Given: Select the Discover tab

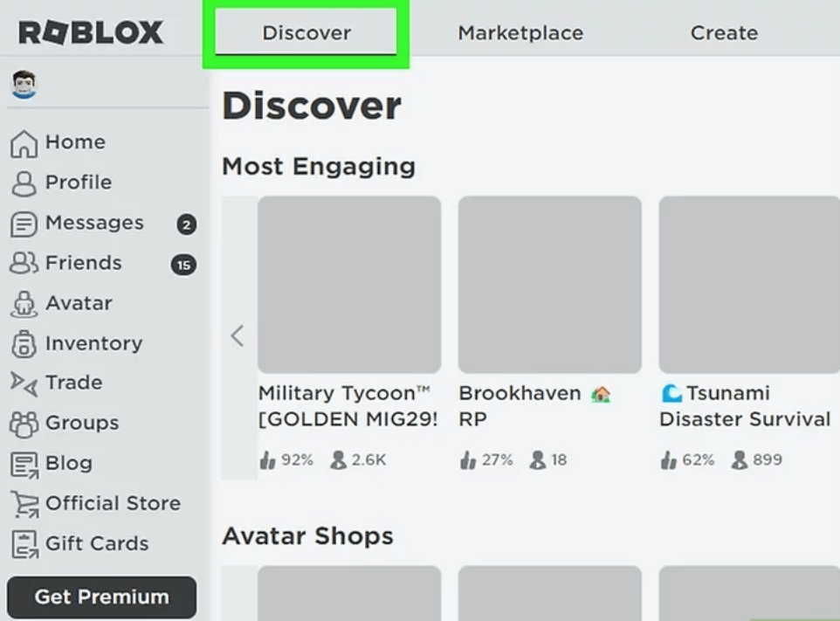Looking at the screenshot, I should click(306, 32).
